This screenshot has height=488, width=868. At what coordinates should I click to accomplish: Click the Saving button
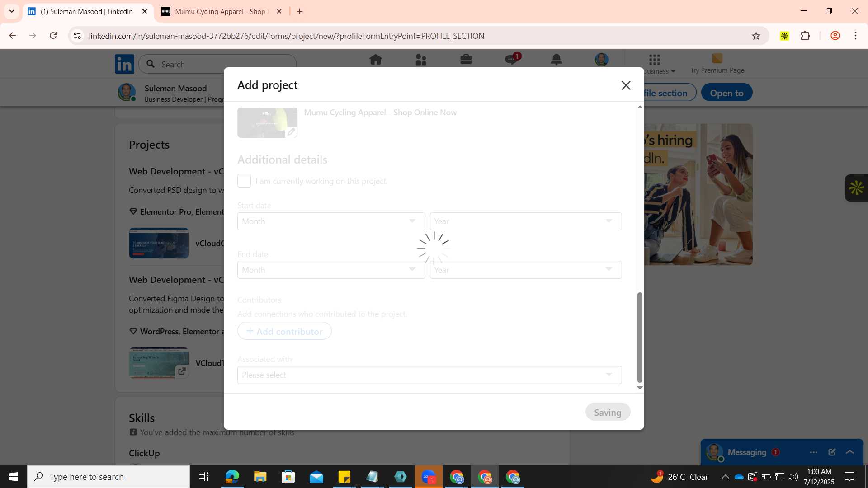tap(608, 412)
